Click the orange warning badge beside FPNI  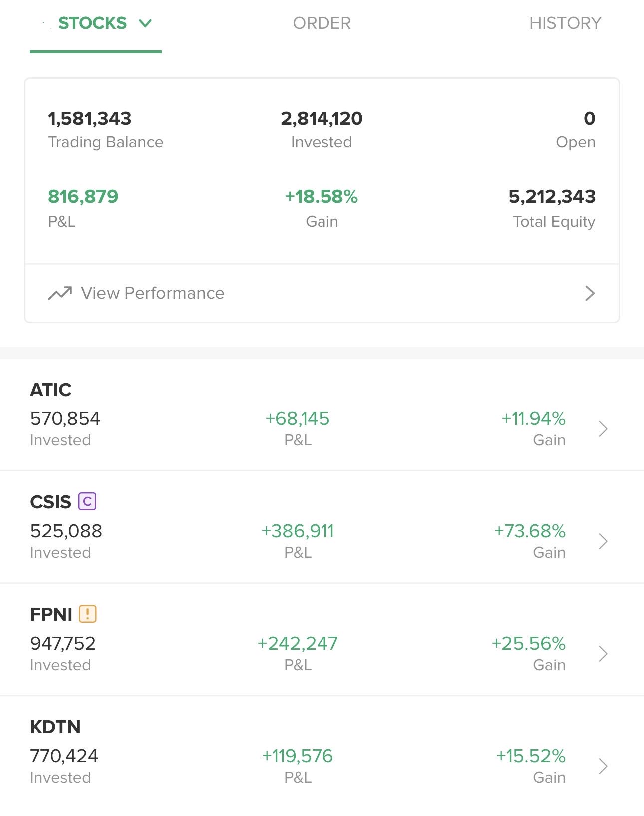[88, 614]
